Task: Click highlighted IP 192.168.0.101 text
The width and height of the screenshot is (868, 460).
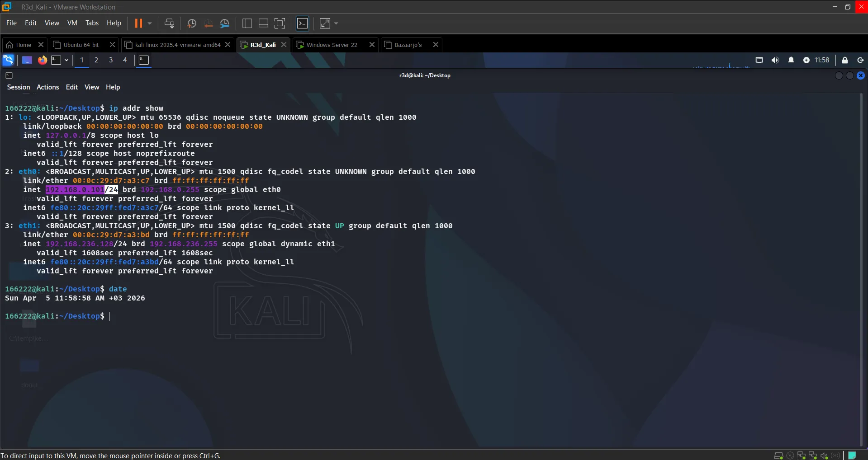Action: [x=75, y=189]
